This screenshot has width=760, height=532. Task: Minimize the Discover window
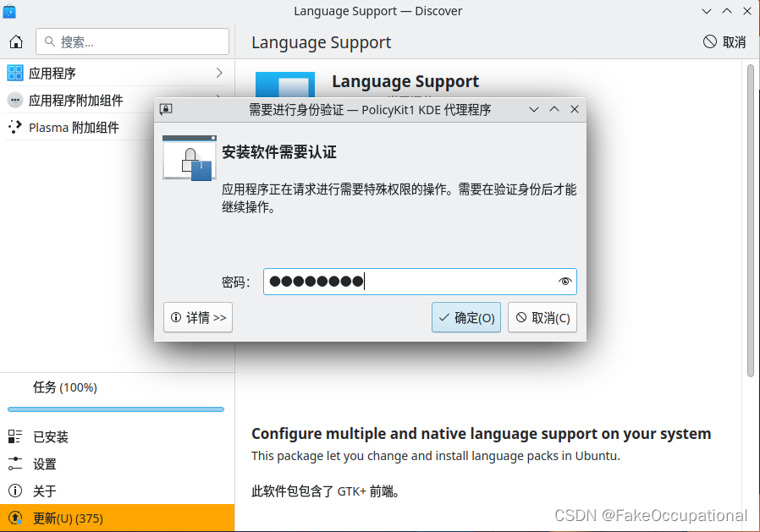click(x=707, y=11)
